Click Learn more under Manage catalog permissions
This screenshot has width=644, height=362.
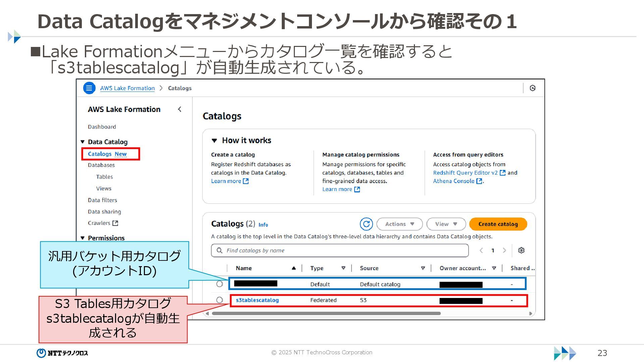(x=341, y=189)
